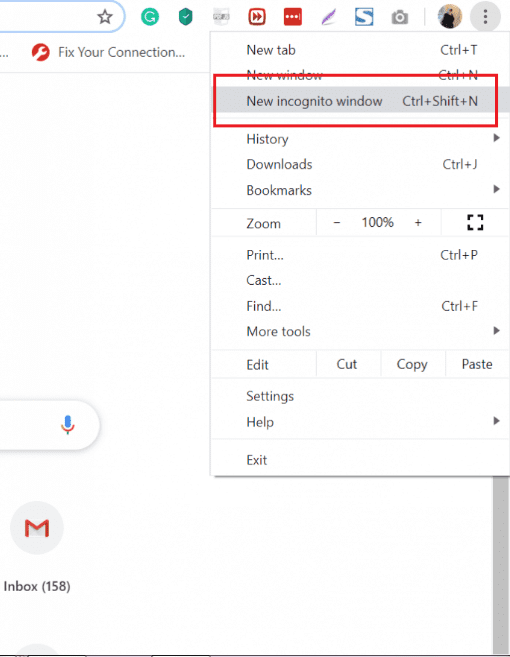Click the 100% zoom level value
The height and width of the screenshot is (657, 510).
(378, 222)
